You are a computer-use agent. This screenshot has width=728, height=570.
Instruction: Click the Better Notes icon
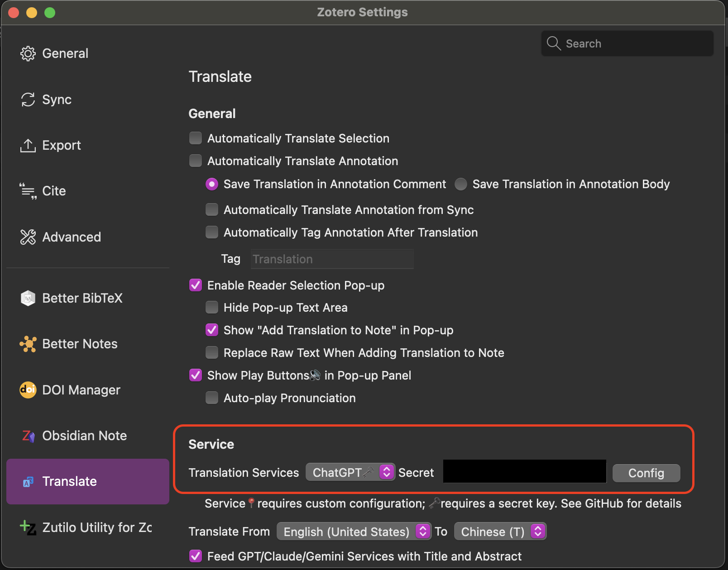[x=28, y=344]
